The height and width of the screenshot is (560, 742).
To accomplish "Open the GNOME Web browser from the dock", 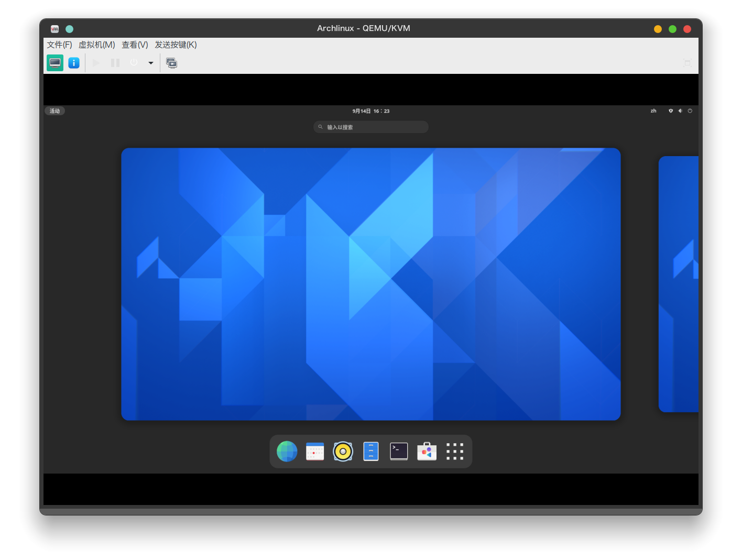I will (x=287, y=451).
